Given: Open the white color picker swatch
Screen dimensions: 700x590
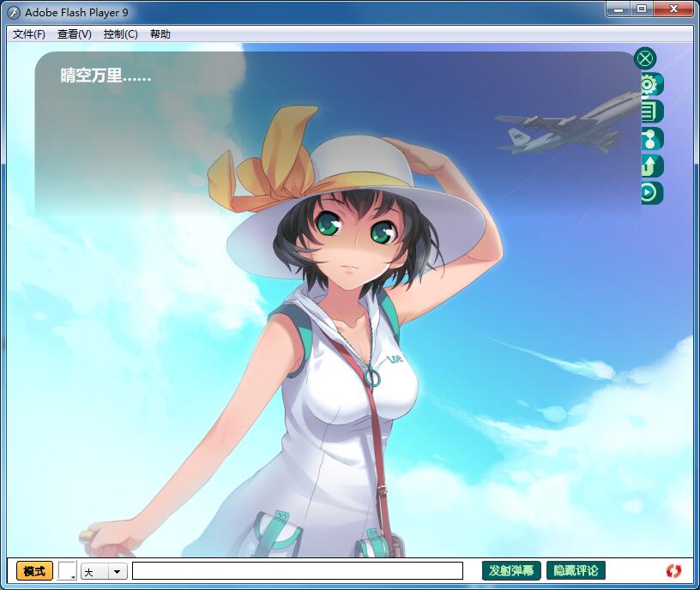Looking at the screenshot, I should (x=67, y=571).
